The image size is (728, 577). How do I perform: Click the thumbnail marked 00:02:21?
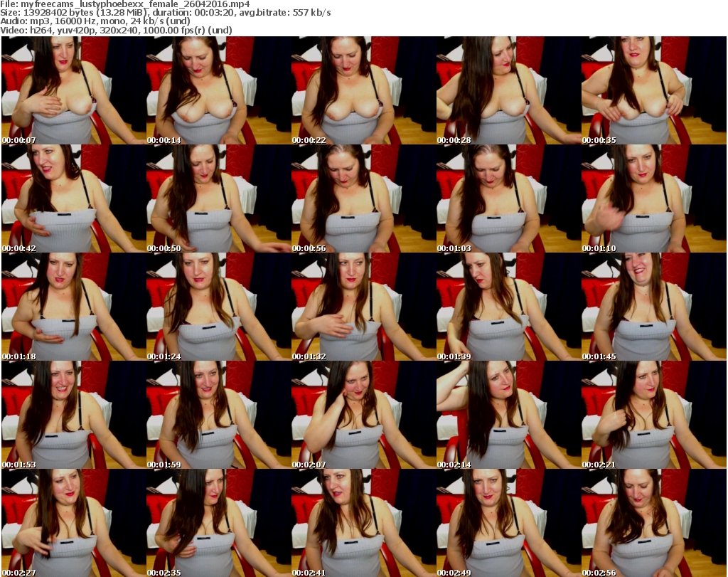tap(654, 415)
